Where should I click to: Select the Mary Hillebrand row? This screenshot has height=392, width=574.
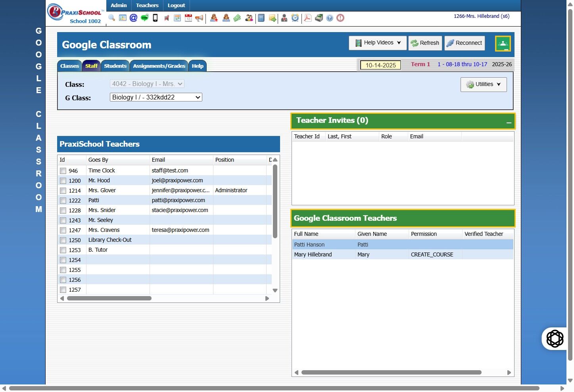click(x=403, y=254)
